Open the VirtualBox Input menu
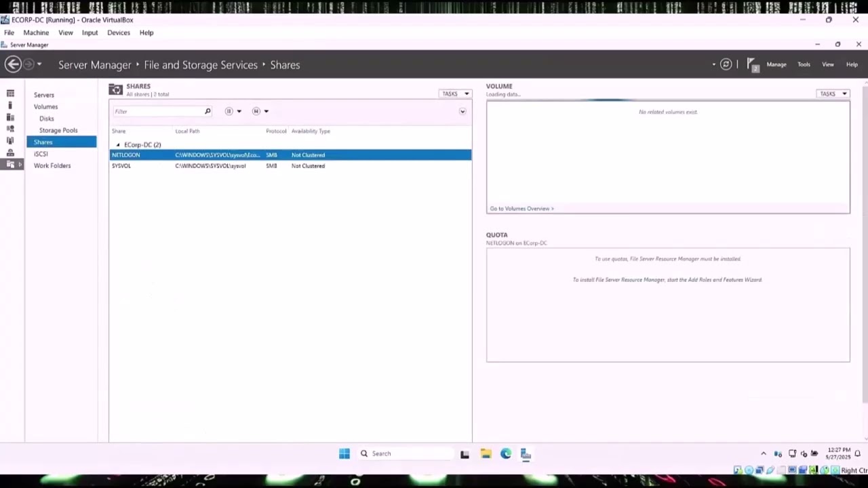The height and width of the screenshot is (488, 868). coord(90,33)
